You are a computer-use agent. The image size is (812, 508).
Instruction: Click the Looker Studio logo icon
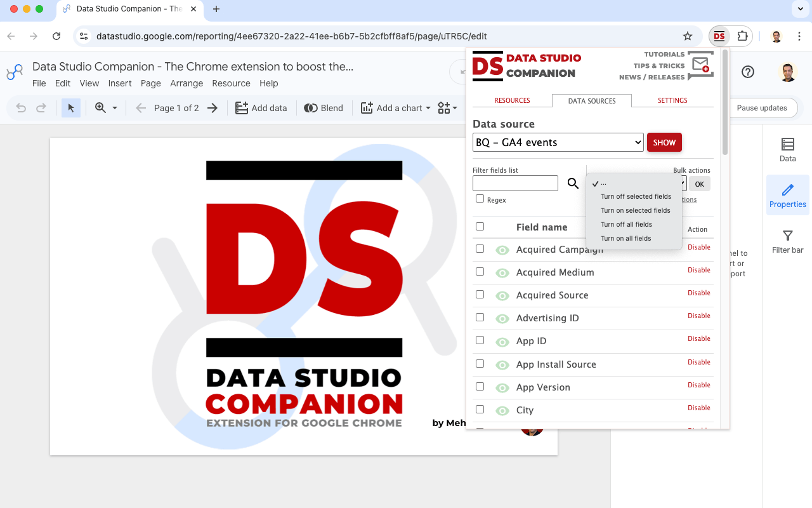click(15, 72)
